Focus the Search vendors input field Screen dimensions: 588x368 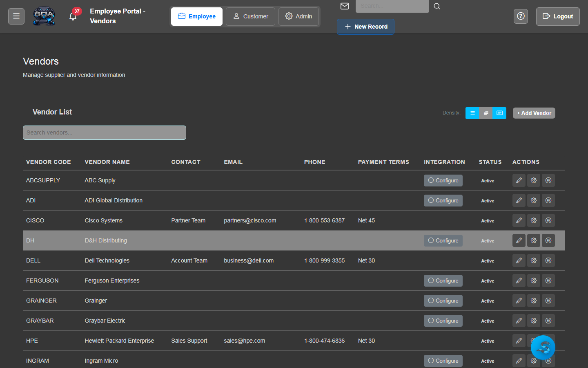click(105, 132)
